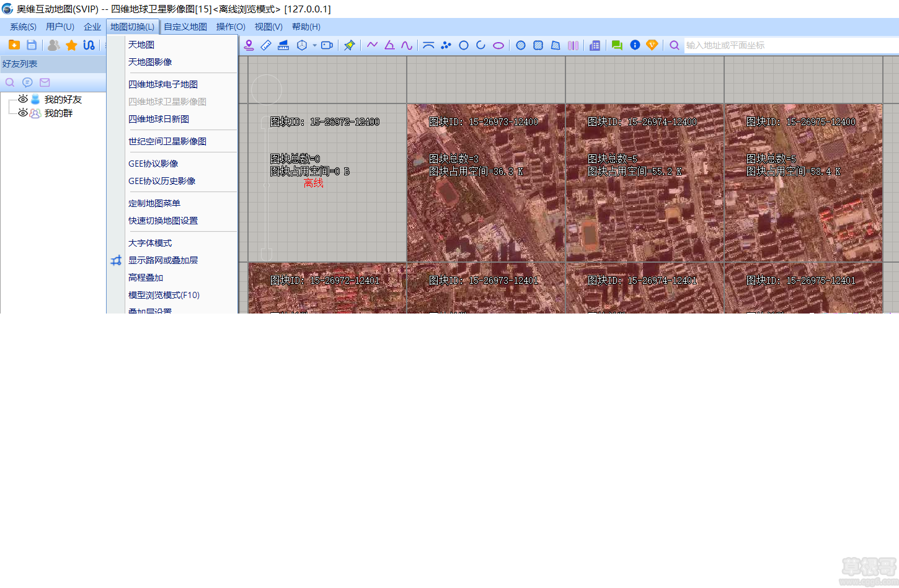The height and width of the screenshot is (588, 899).
Task: Open the green chat bubbles icon
Action: tap(617, 45)
